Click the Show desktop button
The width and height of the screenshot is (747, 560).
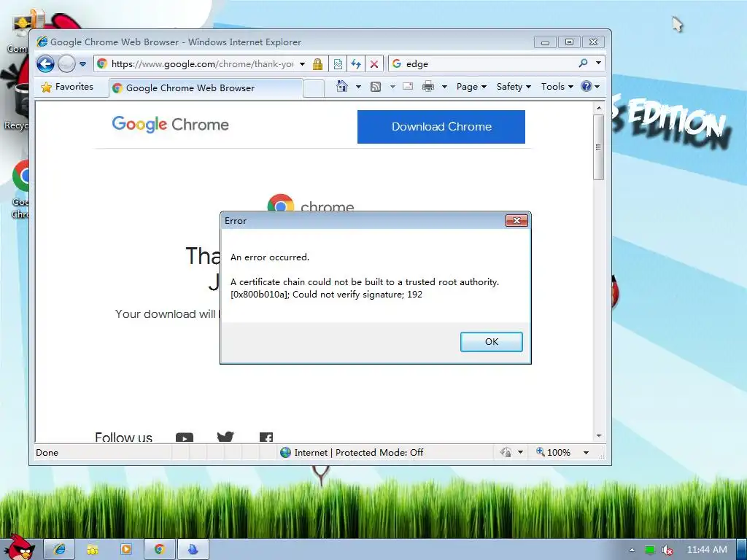point(741,550)
